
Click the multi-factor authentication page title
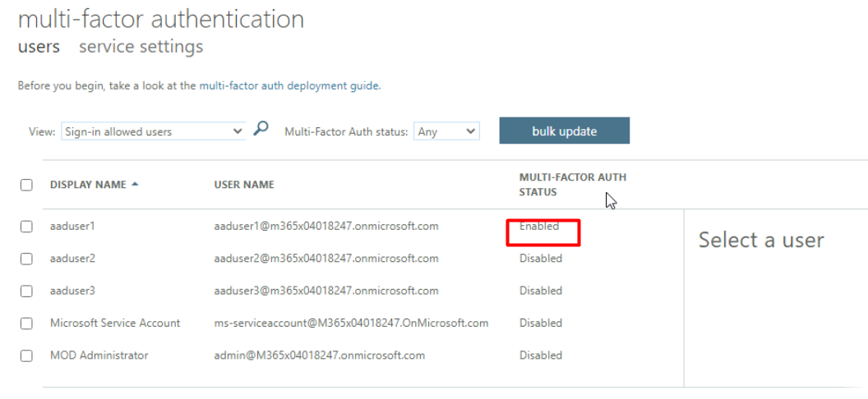point(161,20)
